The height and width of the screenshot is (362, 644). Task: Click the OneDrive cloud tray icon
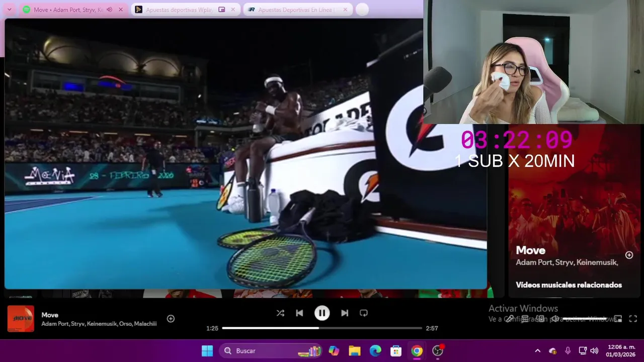[x=552, y=351]
